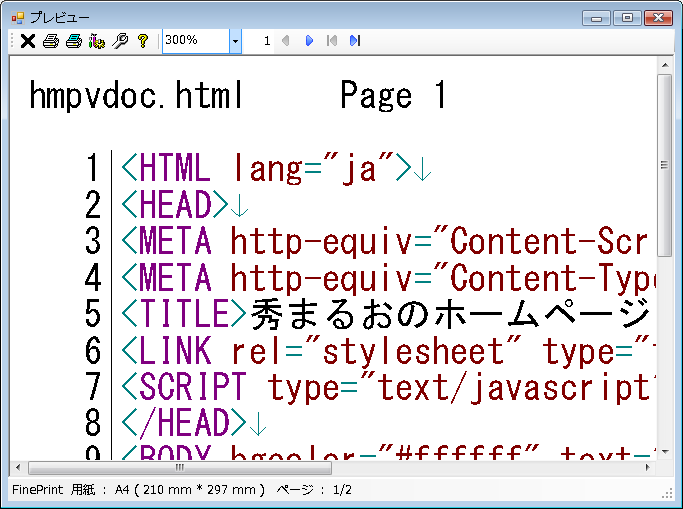Viewport: 683px width, 509px height.
Task: Click the second printer icon in toolbar
Action: coord(73,41)
